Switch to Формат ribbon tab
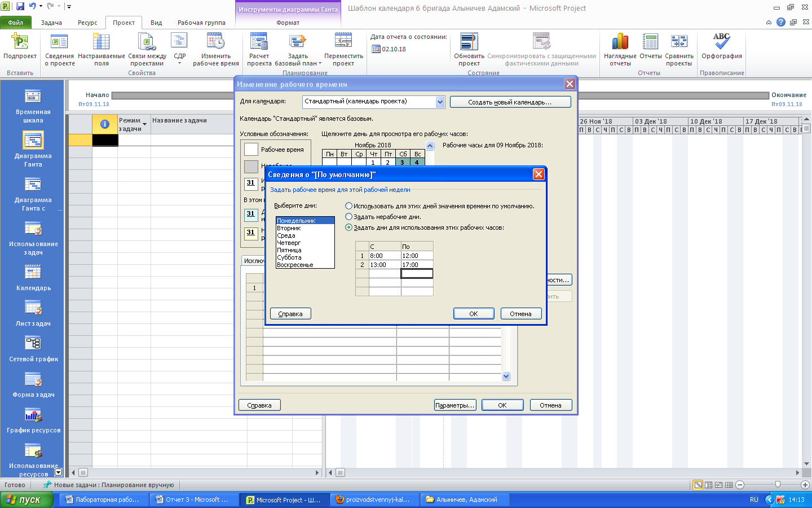 (288, 23)
